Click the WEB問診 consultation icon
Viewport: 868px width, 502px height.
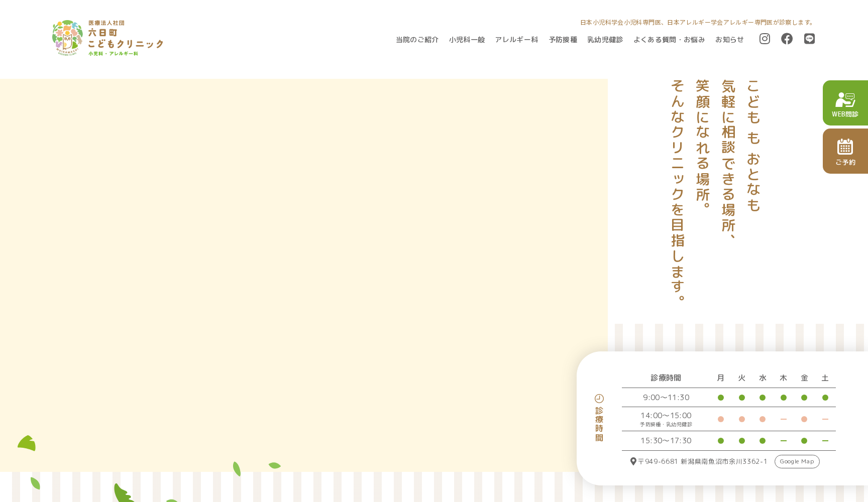tap(846, 99)
